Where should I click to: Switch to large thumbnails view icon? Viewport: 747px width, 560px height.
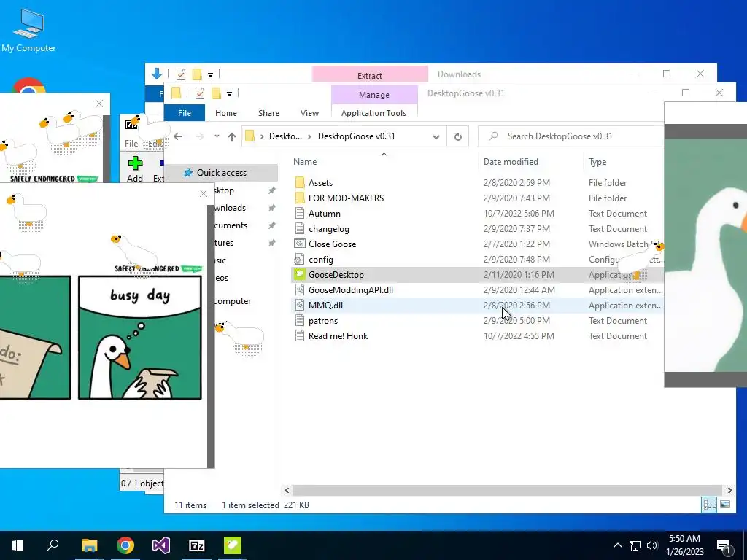tap(725, 505)
